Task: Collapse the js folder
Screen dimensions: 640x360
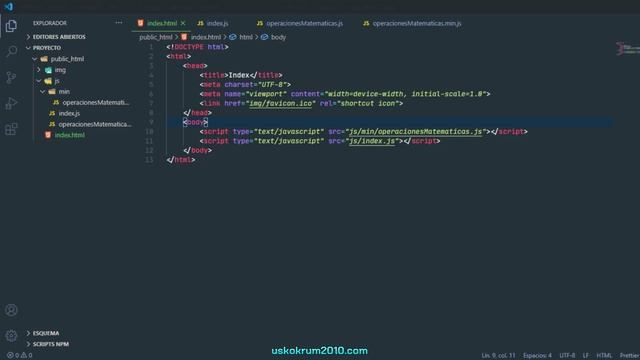Action: (x=57, y=81)
